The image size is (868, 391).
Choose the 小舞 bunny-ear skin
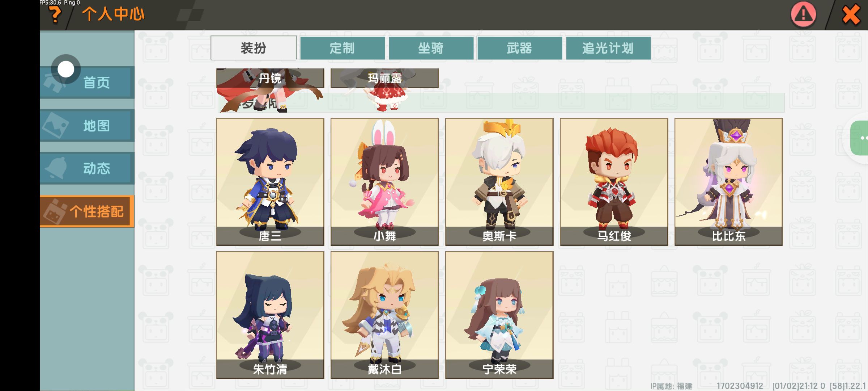[385, 182]
